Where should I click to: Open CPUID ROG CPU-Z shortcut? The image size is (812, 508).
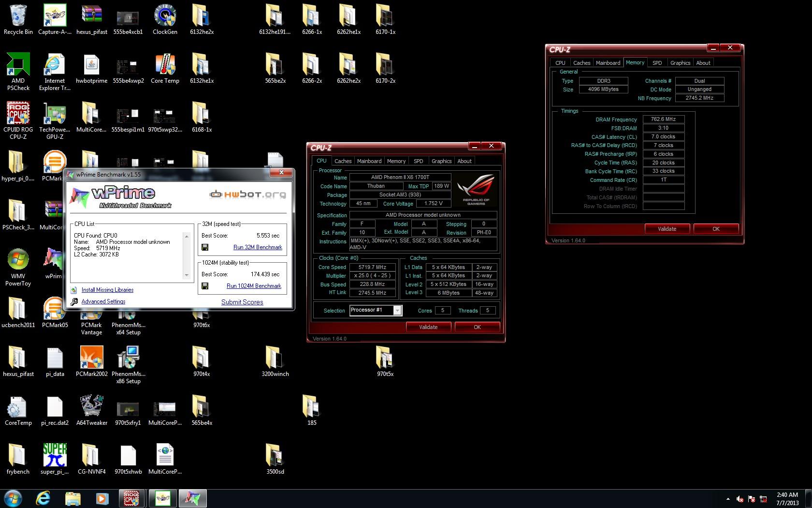pyautogui.click(x=18, y=121)
